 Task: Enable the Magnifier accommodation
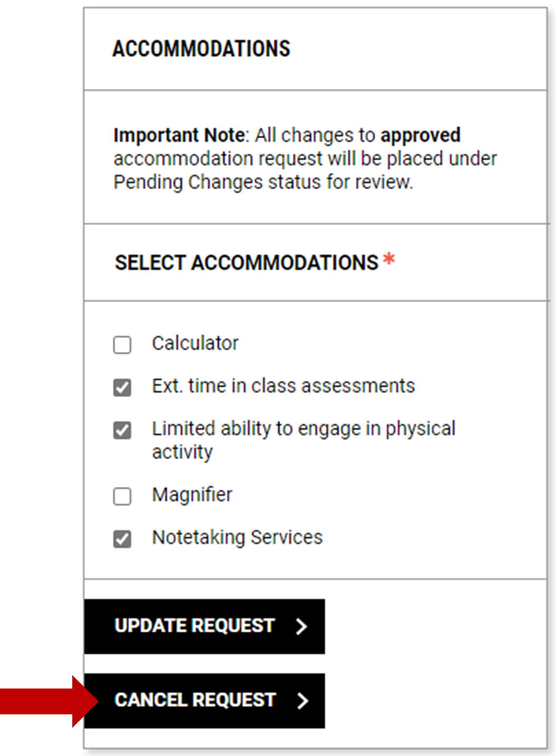[x=122, y=496]
